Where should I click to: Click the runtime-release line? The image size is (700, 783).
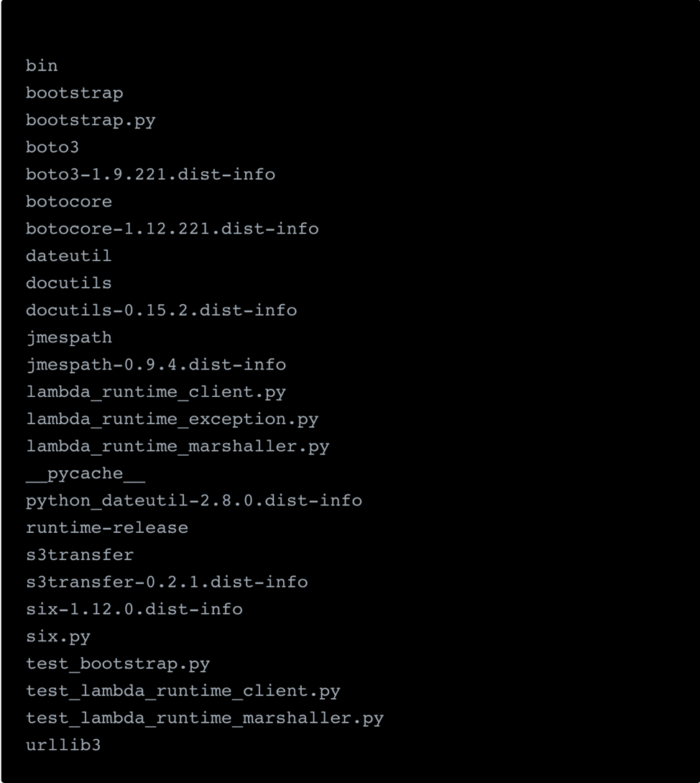tap(107, 528)
